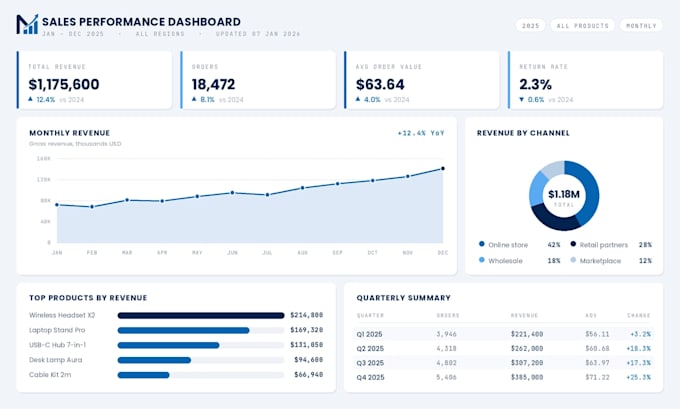
Task: Click the Orders up-arrow trend icon
Action: (x=194, y=99)
